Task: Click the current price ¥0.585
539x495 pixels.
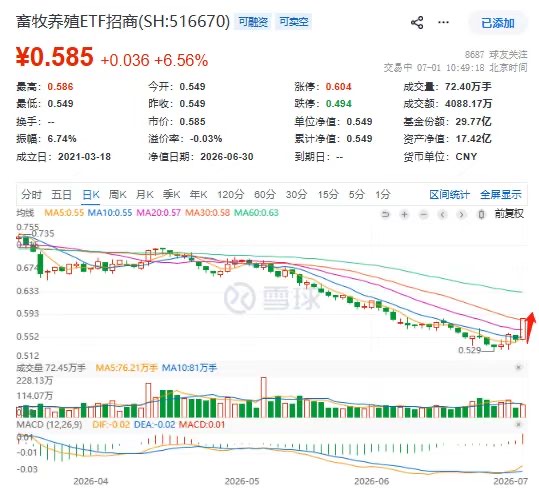Action: click(x=55, y=57)
